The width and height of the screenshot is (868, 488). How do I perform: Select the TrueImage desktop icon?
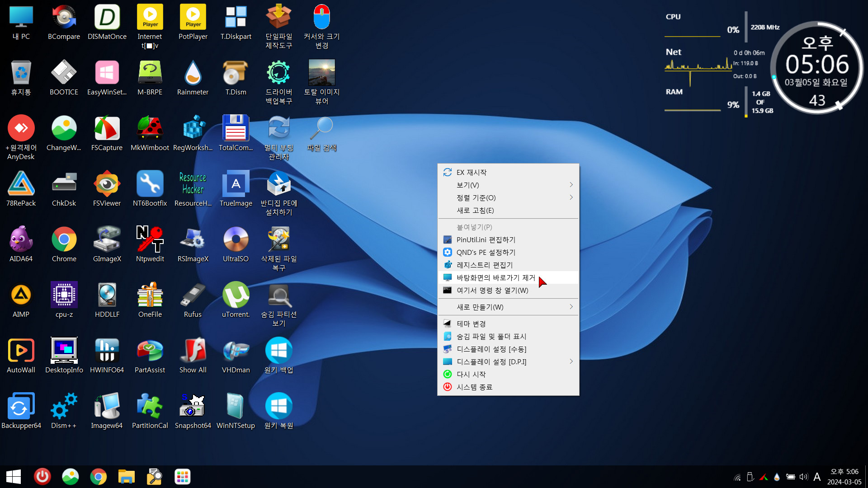[x=236, y=189]
